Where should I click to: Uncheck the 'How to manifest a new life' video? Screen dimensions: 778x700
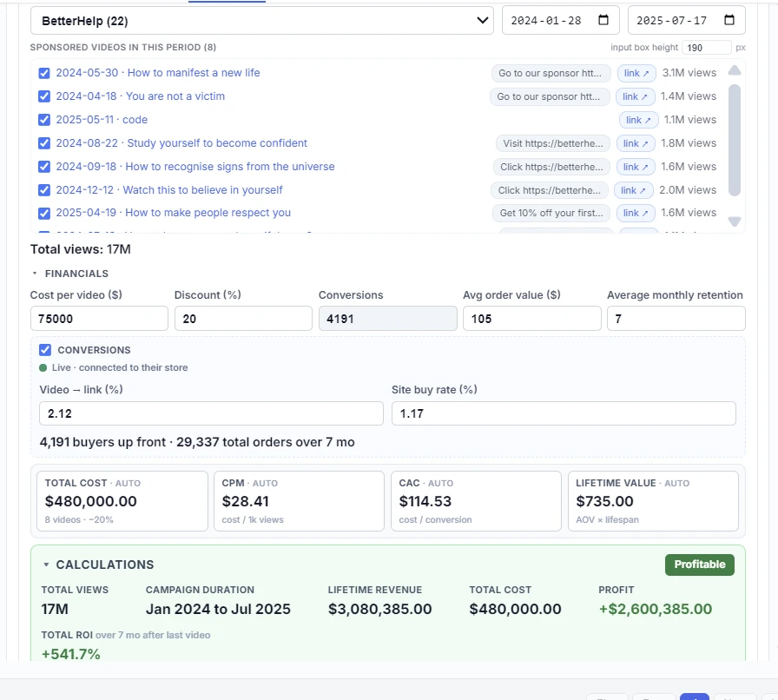click(44, 73)
